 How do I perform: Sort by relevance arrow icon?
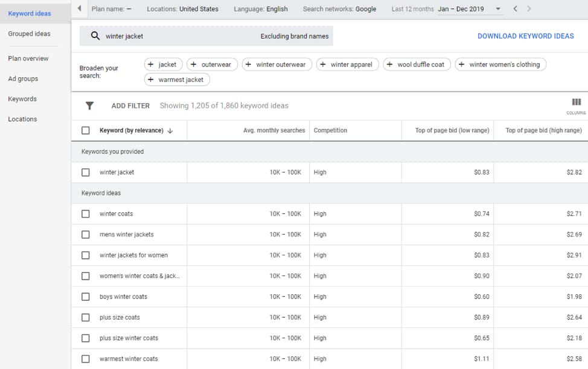click(170, 131)
